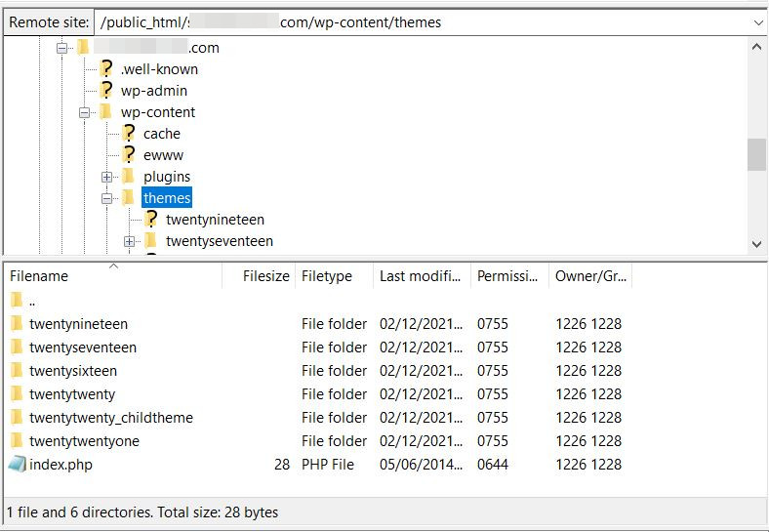This screenshot has width=769, height=532.
Task: Sort by Last modified column header
Action: pyautogui.click(x=419, y=276)
